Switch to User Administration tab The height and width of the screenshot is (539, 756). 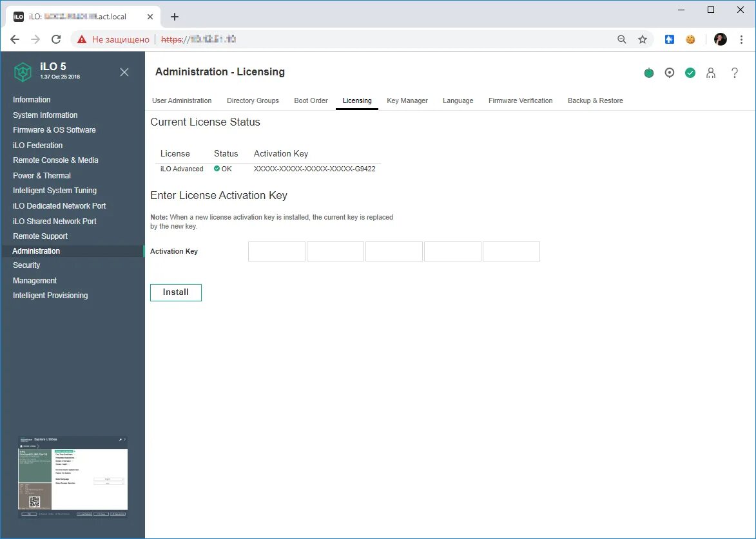[x=182, y=100]
